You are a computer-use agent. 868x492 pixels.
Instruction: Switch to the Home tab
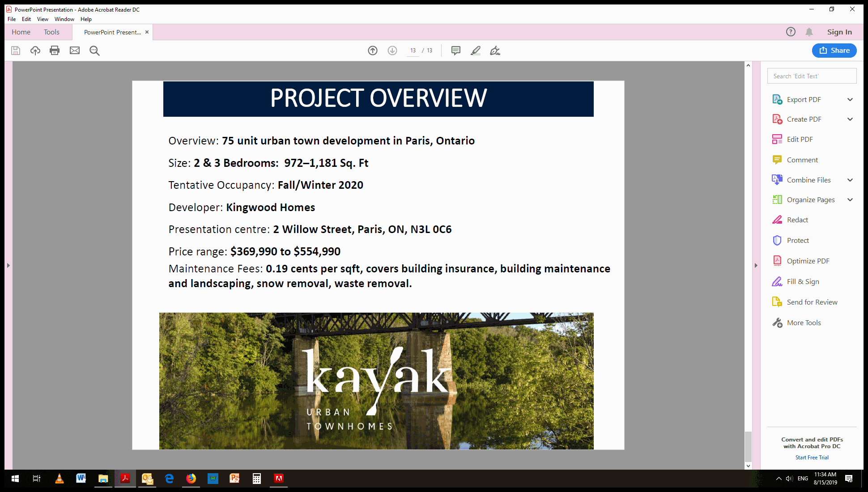[21, 32]
